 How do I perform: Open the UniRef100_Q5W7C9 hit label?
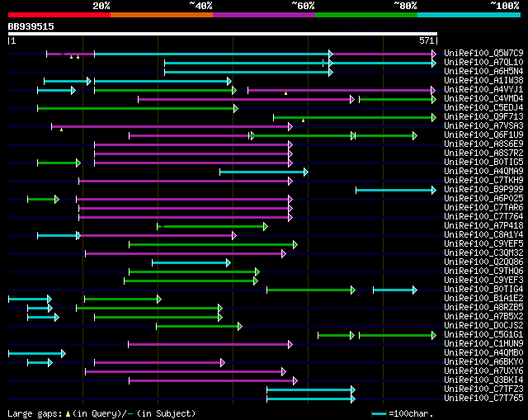click(483, 53)
